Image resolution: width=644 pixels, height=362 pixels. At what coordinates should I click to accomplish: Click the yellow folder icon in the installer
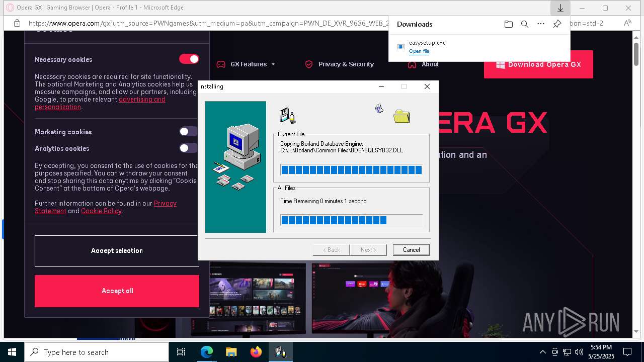(401, 117)
